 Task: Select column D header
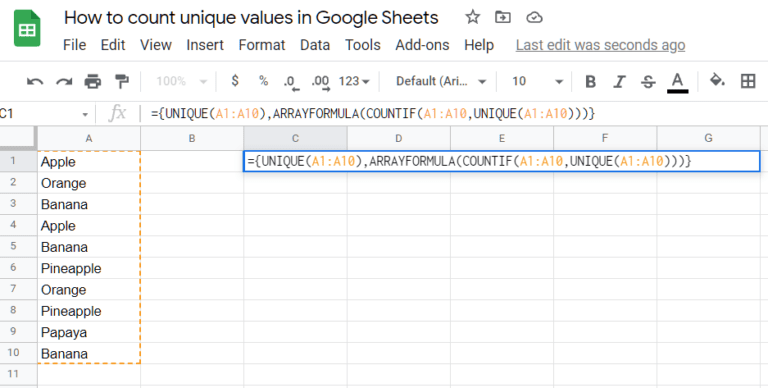(x=399, y=139)
